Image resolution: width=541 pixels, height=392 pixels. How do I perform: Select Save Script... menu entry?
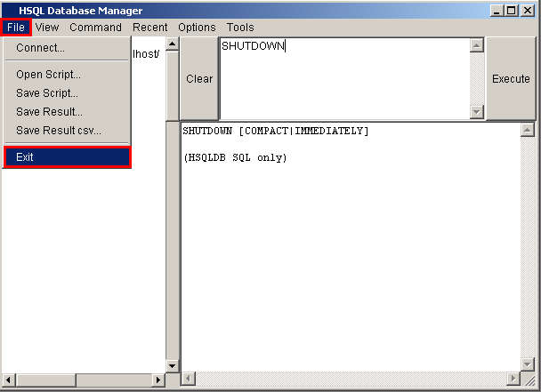point(47,92)
